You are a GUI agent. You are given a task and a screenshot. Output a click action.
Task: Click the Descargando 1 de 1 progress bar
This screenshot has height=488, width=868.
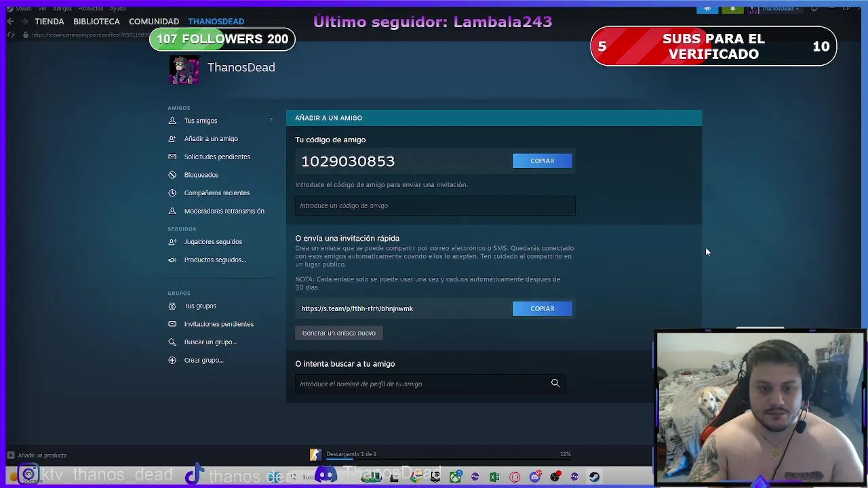[448, 459]
